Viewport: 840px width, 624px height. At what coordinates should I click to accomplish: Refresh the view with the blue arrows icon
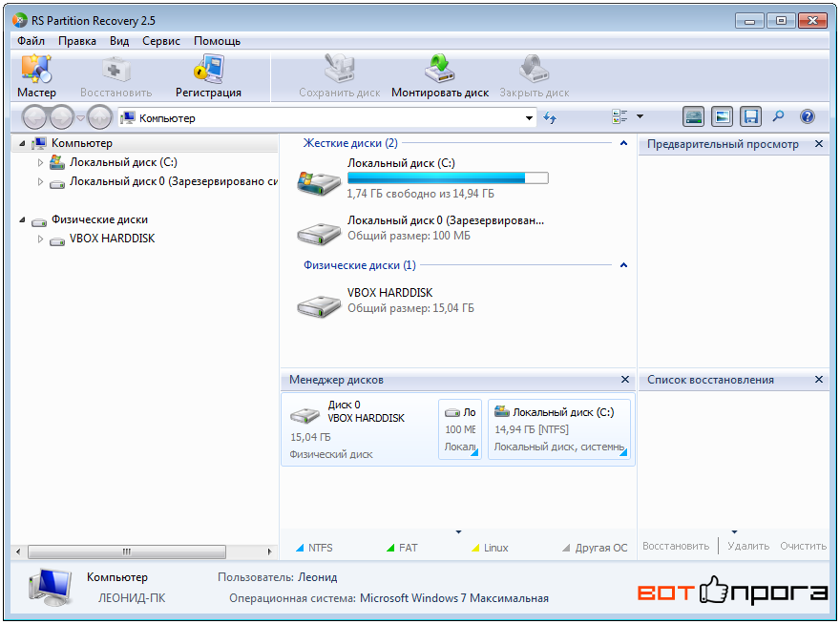(550, 117)
